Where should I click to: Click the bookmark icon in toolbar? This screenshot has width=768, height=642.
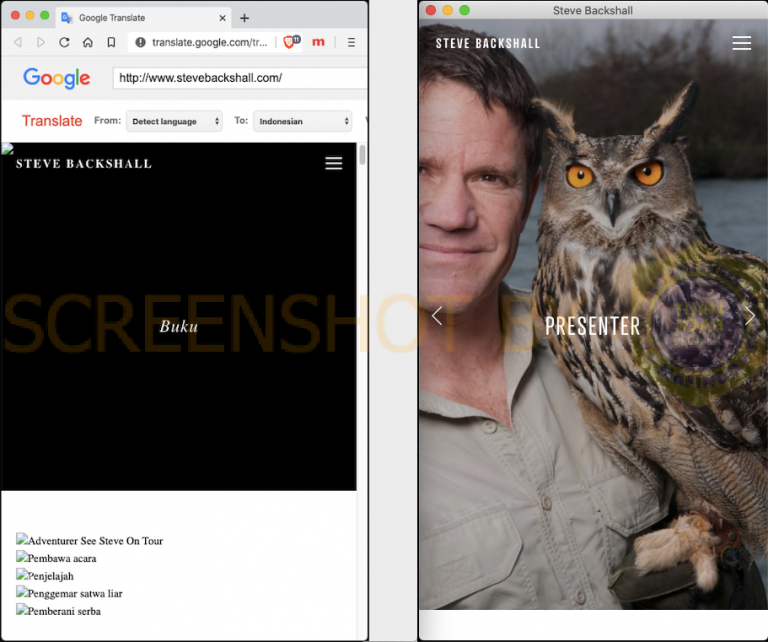[111, 43]
